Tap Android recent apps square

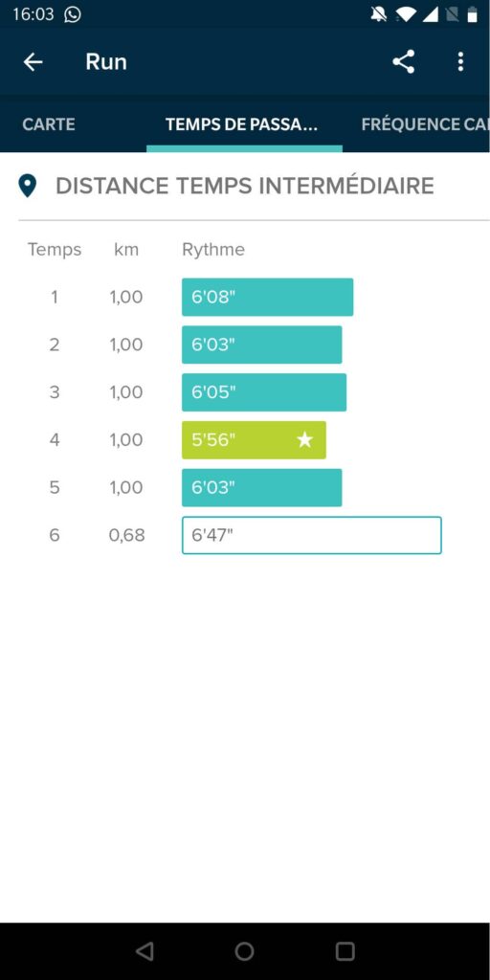345,951
